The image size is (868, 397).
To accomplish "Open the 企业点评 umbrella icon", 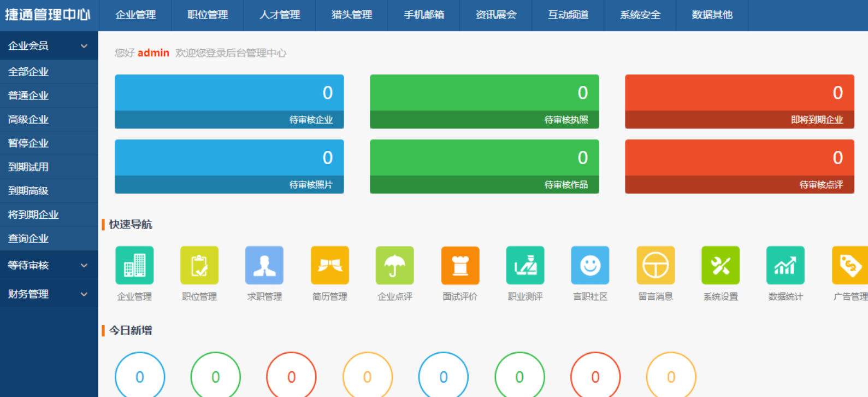I will [x=395, y=266].
